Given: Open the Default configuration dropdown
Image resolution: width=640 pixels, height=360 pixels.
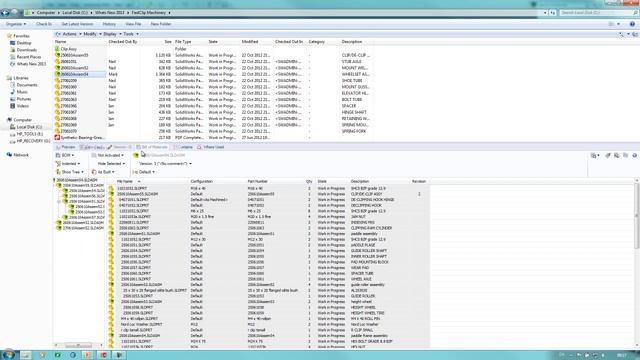Looking at the screenshot, I should [144, 172].
